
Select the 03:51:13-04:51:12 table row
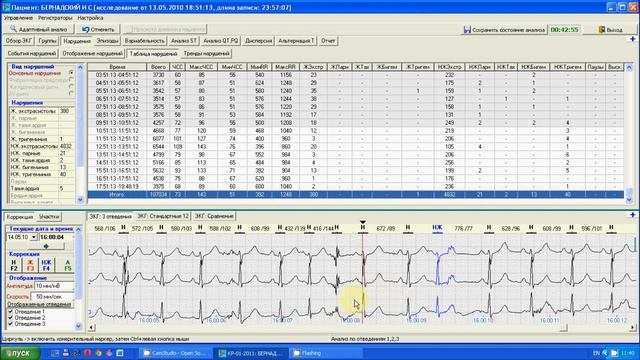tap(356, 75)
